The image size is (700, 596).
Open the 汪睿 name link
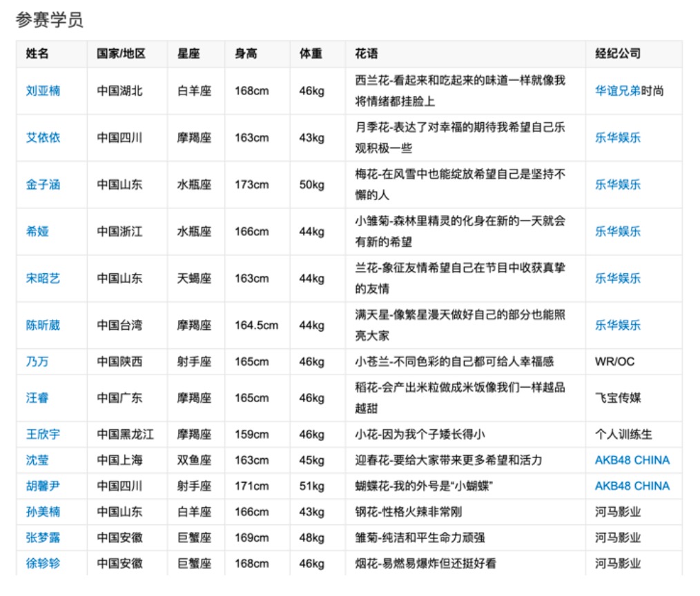37,398
